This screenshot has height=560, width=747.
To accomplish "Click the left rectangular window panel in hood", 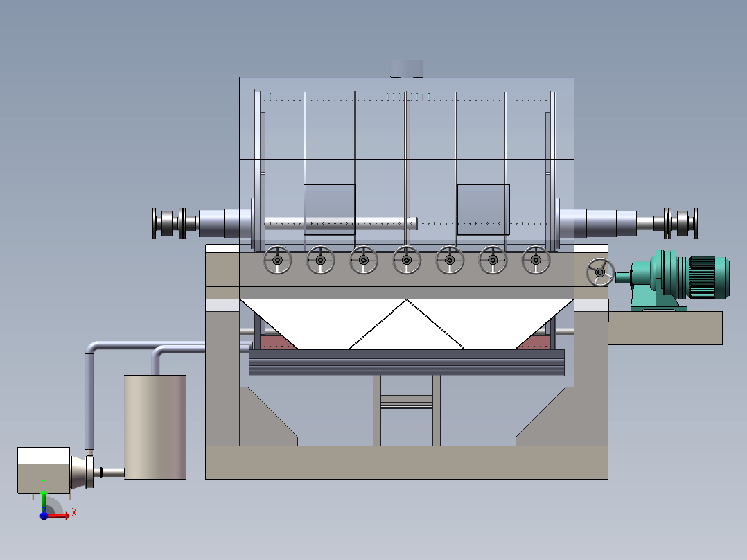I will coord(330,210).
